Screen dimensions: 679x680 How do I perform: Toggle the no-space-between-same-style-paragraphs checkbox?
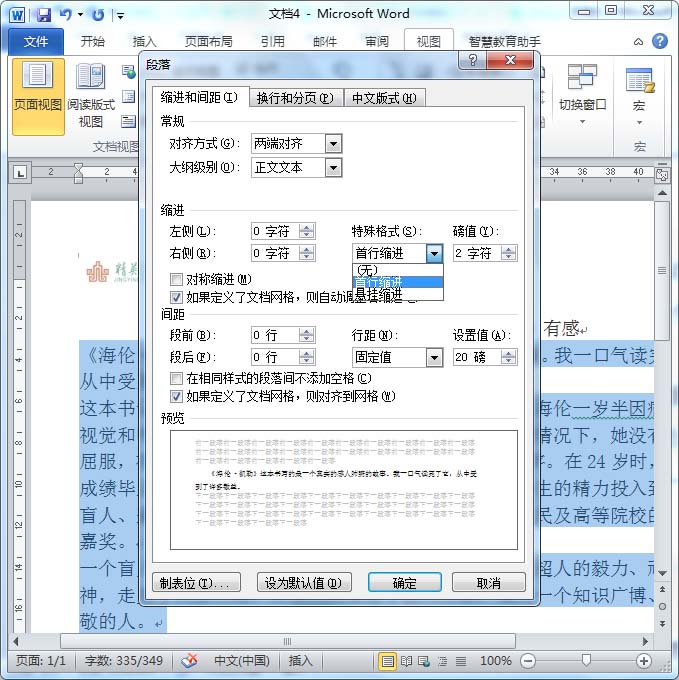pyautogui.click(x=177, y=379)
